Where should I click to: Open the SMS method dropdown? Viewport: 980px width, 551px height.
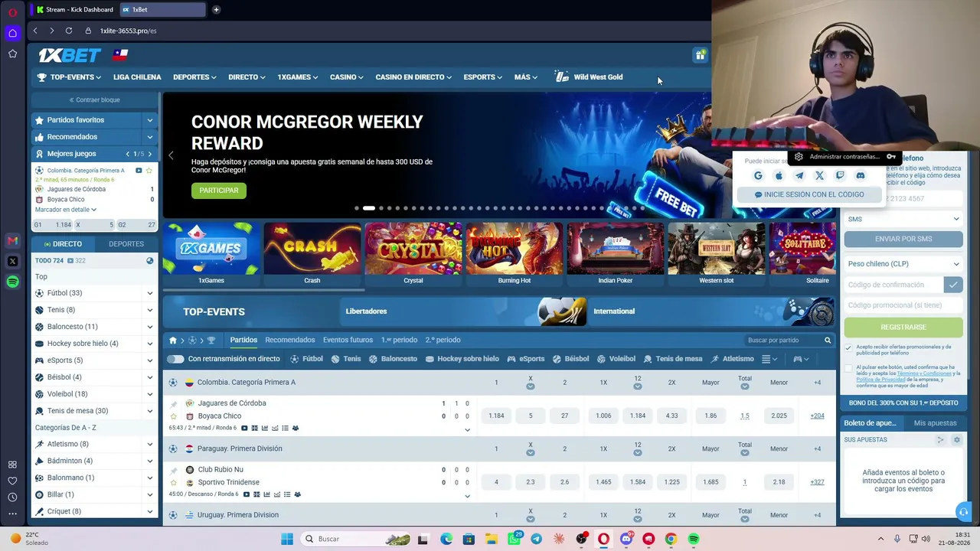pyautogui.click(x=903, y=219)
